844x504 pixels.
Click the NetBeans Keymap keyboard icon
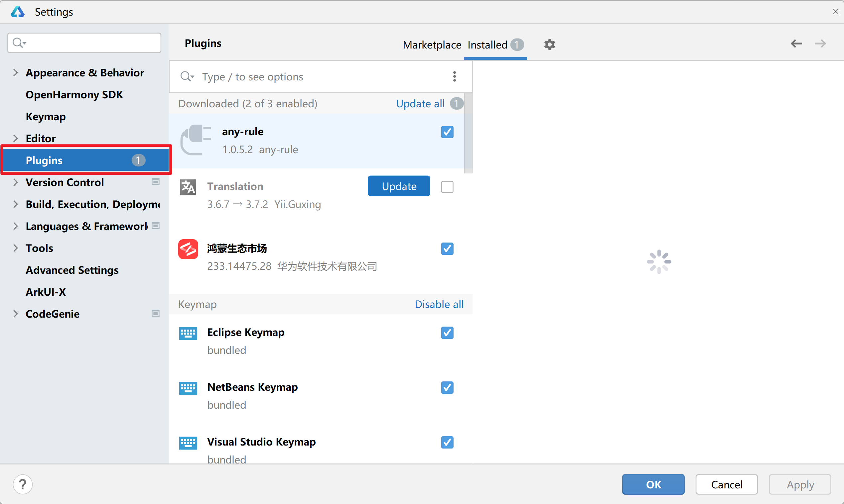click(188, 388)
